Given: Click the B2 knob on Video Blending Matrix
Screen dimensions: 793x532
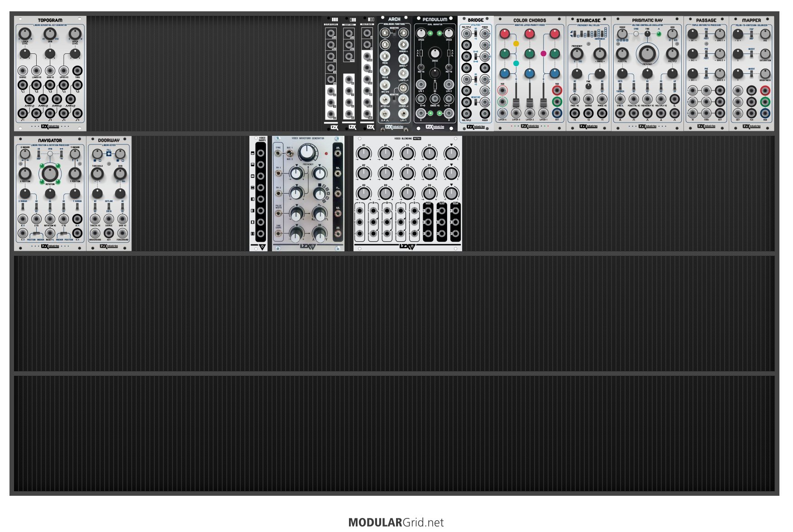Looking at the screenshot, I should (x=385, y=173).
